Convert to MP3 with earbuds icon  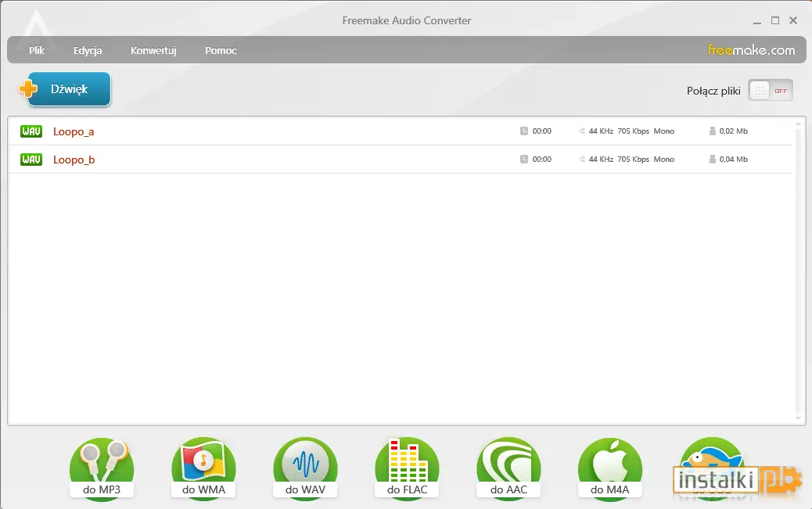point(102,468)
